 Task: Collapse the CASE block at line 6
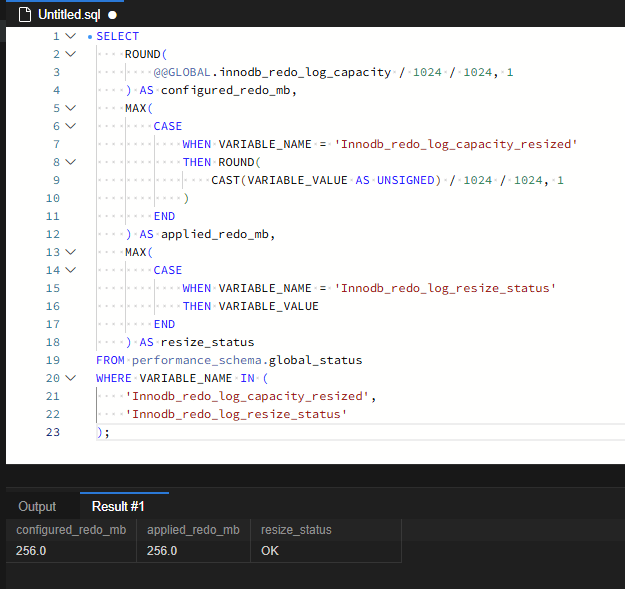click(71, 126)
